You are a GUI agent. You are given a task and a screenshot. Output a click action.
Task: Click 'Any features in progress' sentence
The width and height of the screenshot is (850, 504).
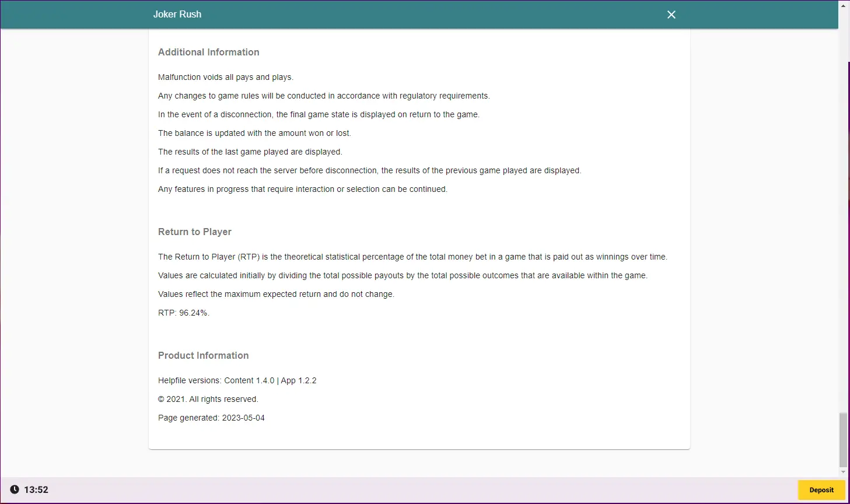pos(303,189)
